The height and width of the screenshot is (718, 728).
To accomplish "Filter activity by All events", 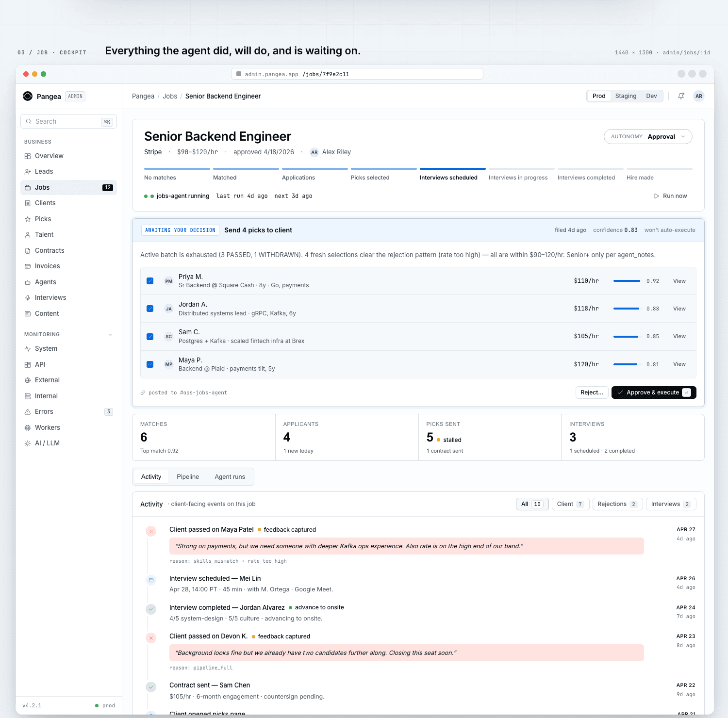I will click(532, 504).
